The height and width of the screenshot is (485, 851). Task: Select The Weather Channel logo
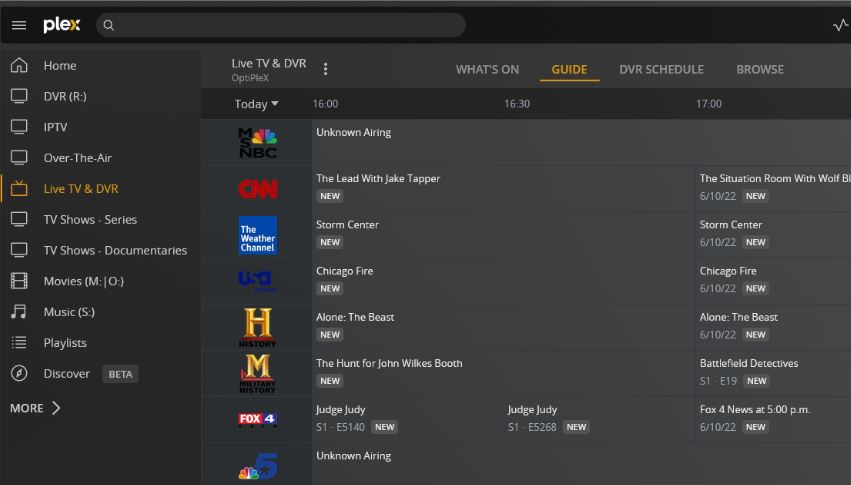[x=258, y=235]
